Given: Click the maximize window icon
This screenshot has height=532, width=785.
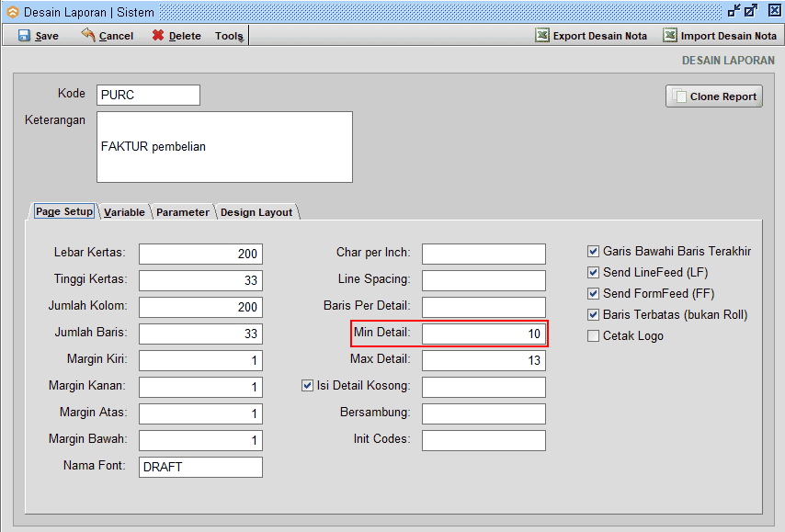Looking at the screenshot, I should click(751, 10).
